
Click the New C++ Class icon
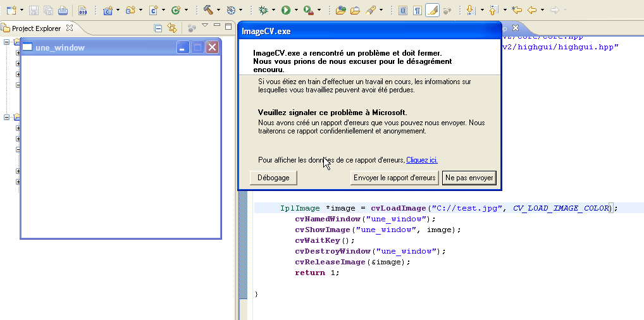[x=176, y=10]
